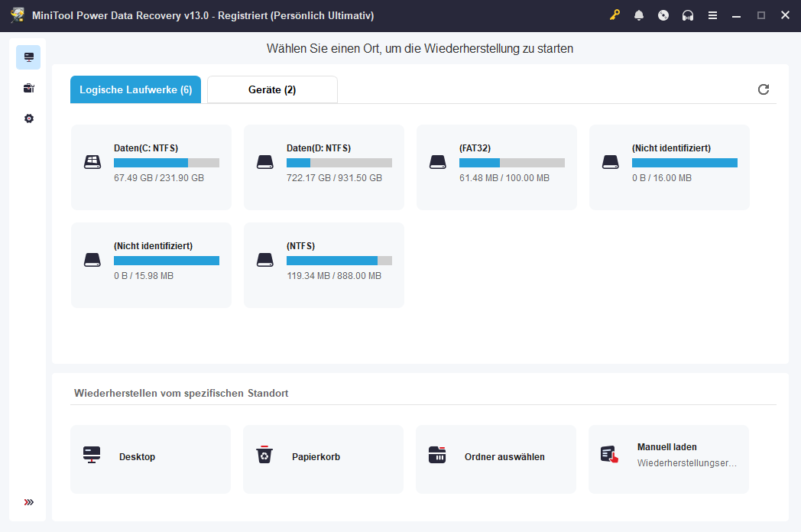Open settings gear in the sidebar

pos(28,118)
